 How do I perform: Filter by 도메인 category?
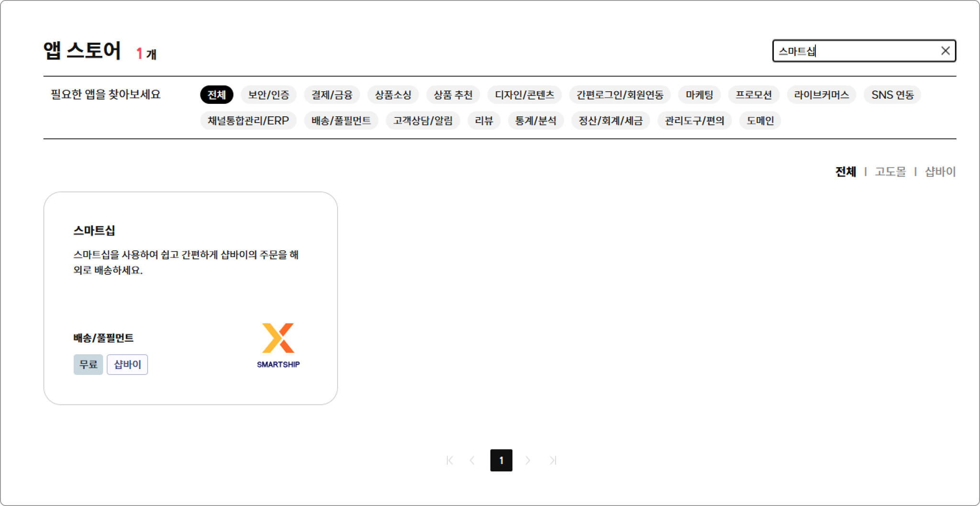tap(760, 120)
